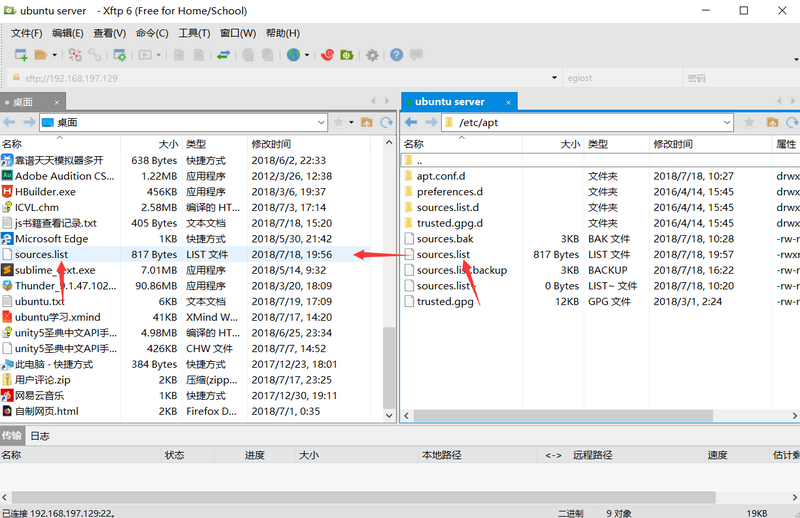Screen dimensions: 800x518
Task: Open the 窗口(W) menu
Action: point(238,33)
